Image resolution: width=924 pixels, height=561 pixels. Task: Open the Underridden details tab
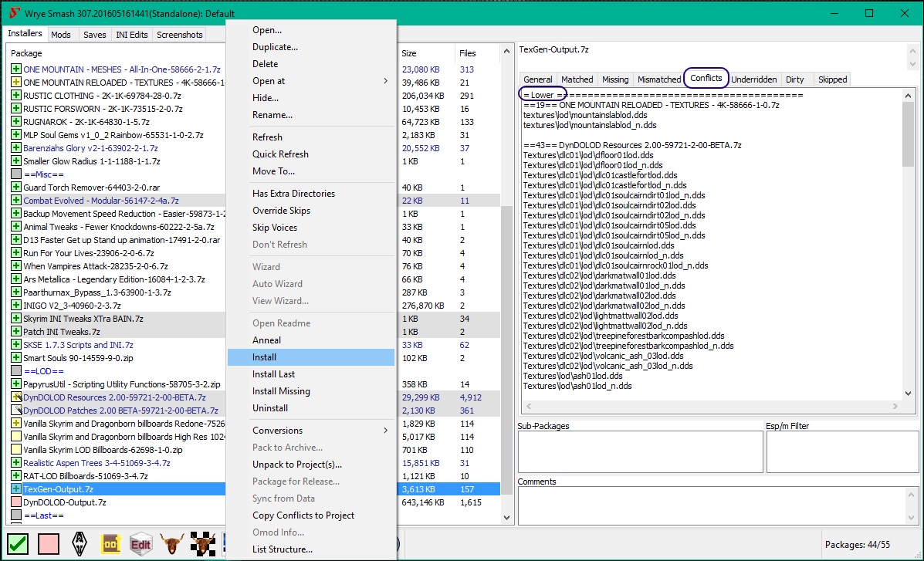click(x=753, y=79)
